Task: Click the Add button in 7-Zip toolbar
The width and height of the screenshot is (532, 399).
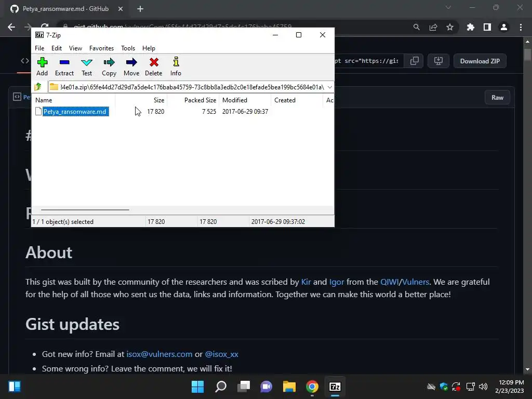Action: [42, 66]
